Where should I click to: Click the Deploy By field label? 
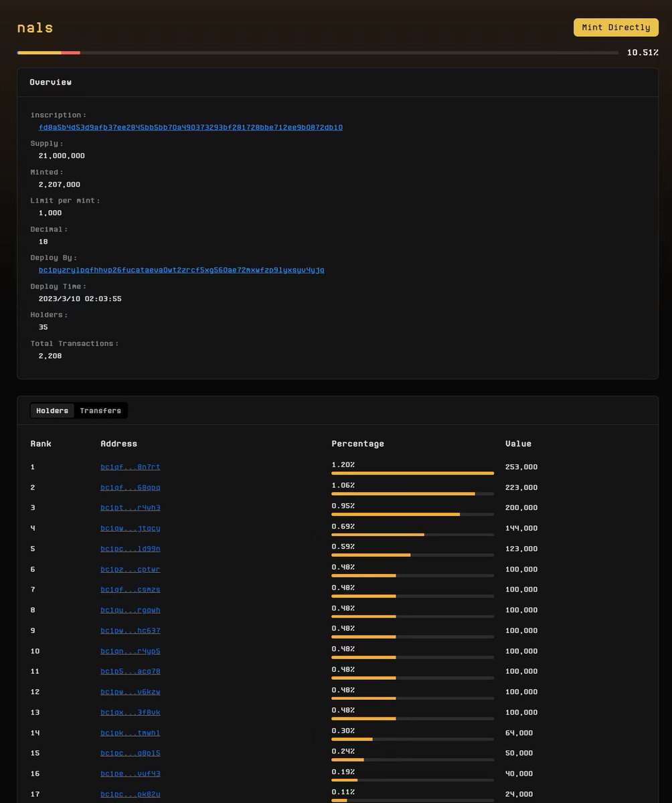54,258
